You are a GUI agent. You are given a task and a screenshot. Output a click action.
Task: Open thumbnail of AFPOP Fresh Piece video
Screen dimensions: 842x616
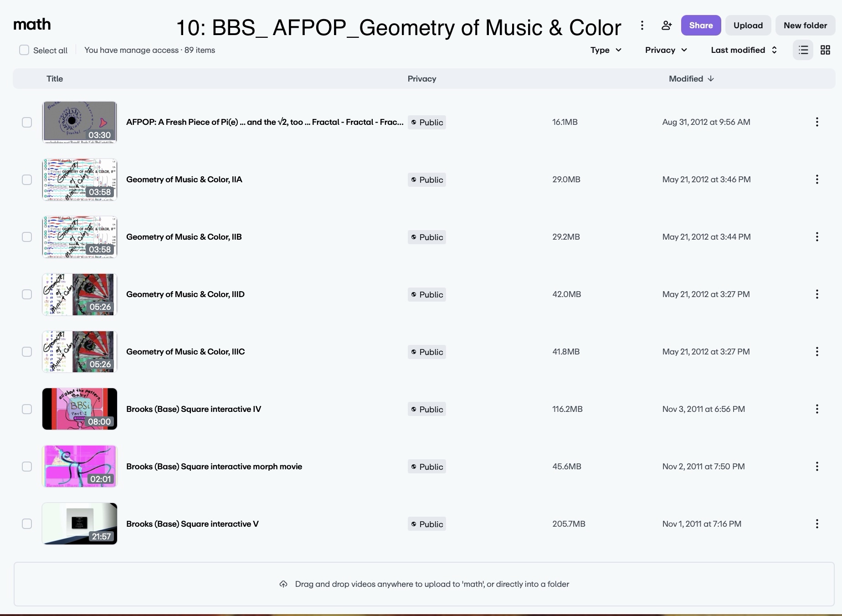[80, 122]
